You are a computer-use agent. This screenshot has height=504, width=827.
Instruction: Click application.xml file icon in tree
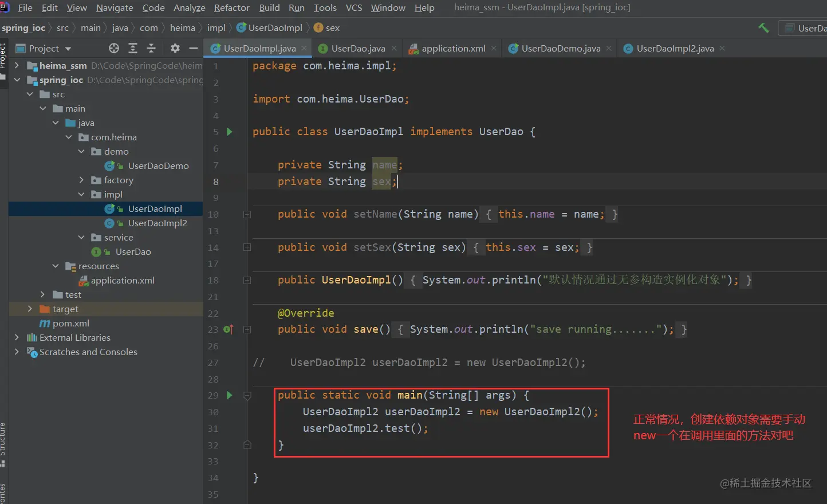84,281
